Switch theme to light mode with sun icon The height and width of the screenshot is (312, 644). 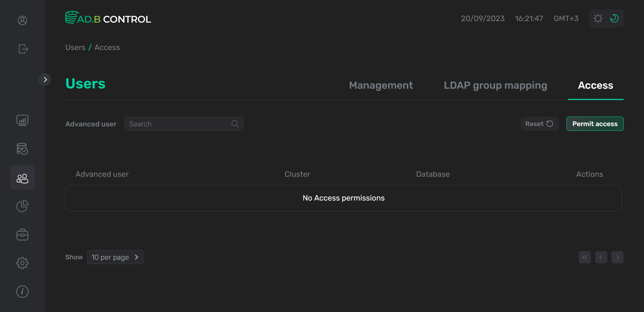(598, 18)
